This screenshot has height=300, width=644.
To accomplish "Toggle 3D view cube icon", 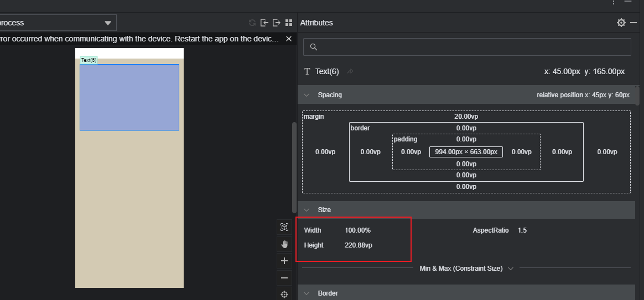I will click(284, 227).
